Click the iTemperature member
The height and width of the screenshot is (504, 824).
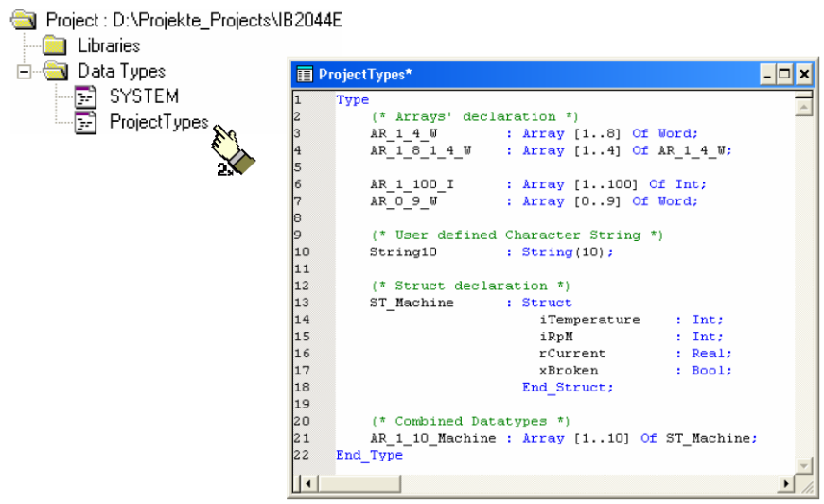tap(589, 320)
